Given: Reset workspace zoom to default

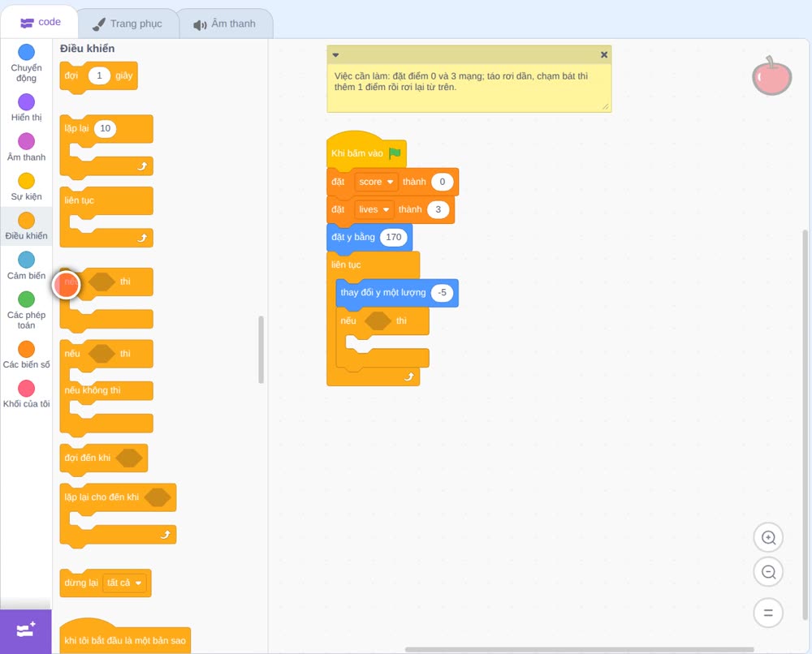Looking at the screenshot, I should click(x=768, y=613).
